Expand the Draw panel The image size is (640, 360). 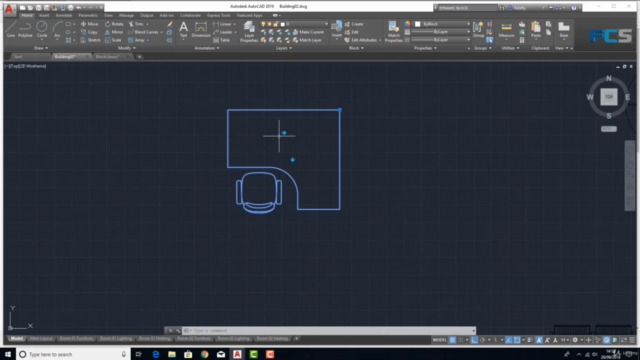pyautogui.click(x=41, y=48)
